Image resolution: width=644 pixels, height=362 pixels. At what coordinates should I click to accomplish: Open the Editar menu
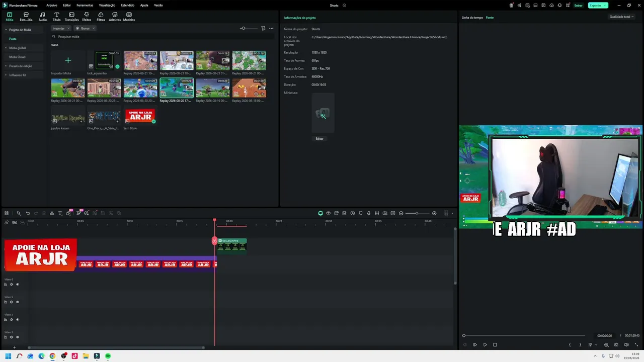[67, 6]
